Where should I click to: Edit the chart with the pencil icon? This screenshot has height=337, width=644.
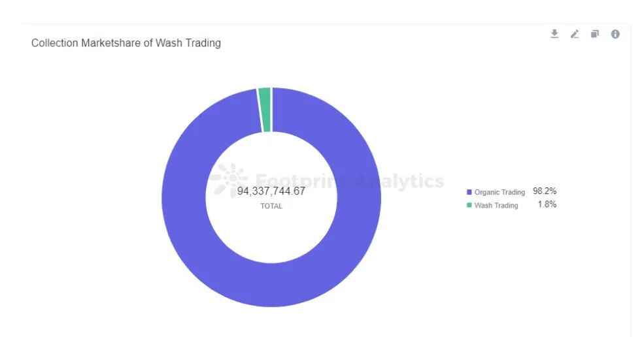(x=575, y=34)
